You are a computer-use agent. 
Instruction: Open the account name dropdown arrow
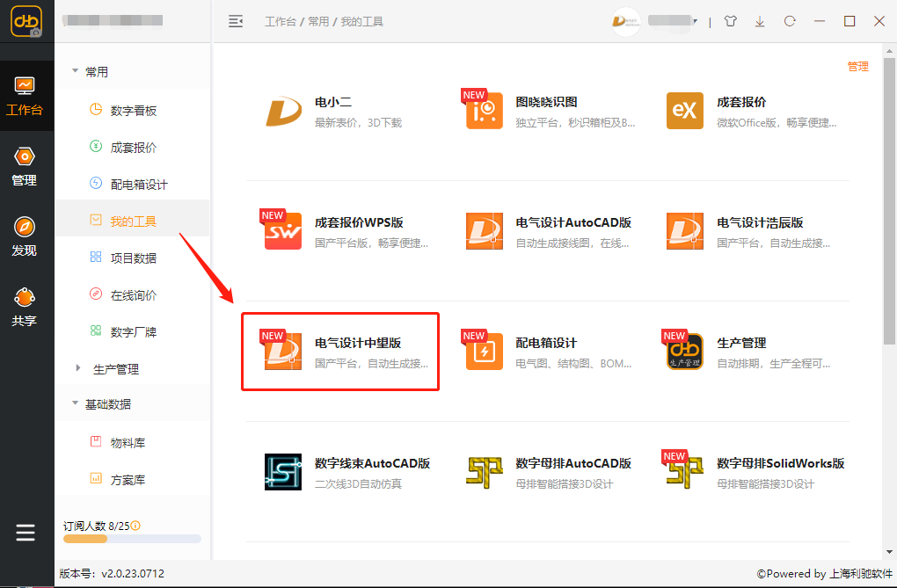pyautogui.click(x=695, y=21)
